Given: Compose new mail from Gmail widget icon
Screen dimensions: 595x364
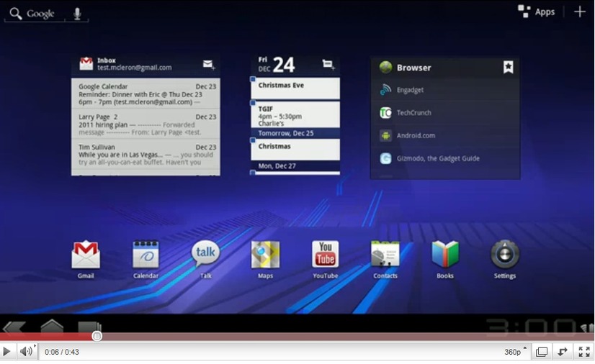Looking at the screenshot, I should 209,65.
